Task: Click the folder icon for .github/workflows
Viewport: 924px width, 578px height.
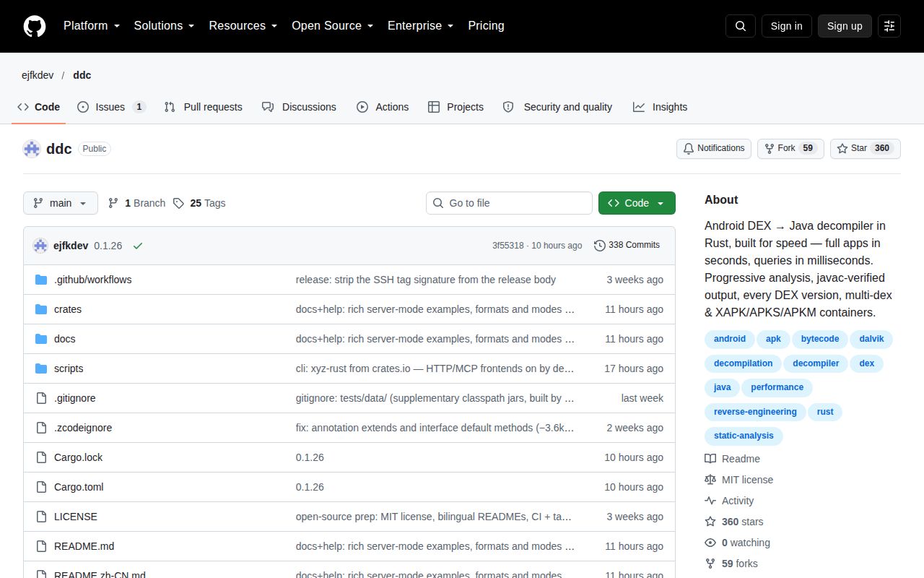Action: [41, 280]
